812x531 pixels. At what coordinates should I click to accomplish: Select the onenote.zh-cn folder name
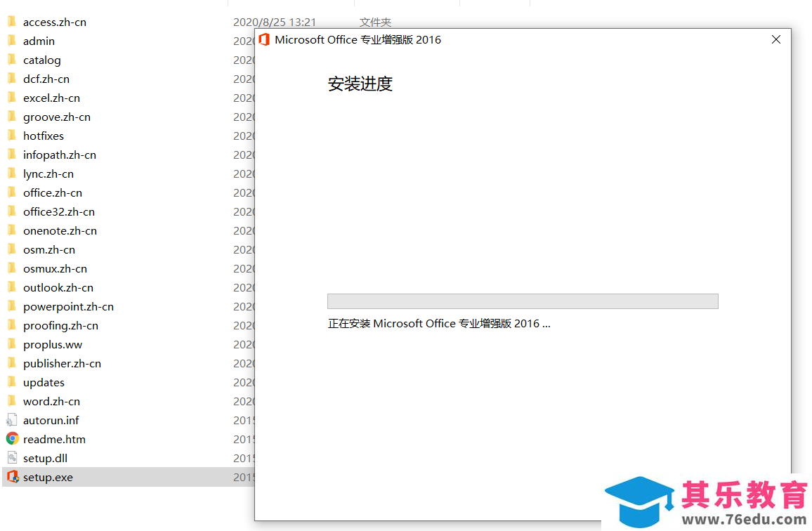click(60, 230)
